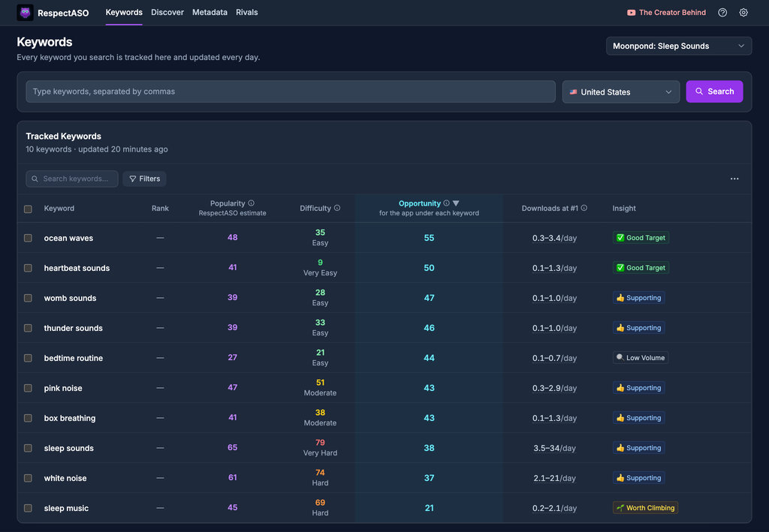Click the RespectASO owl logo icon
The height and width of the screenshot is (532, 769).
point(25,12)
